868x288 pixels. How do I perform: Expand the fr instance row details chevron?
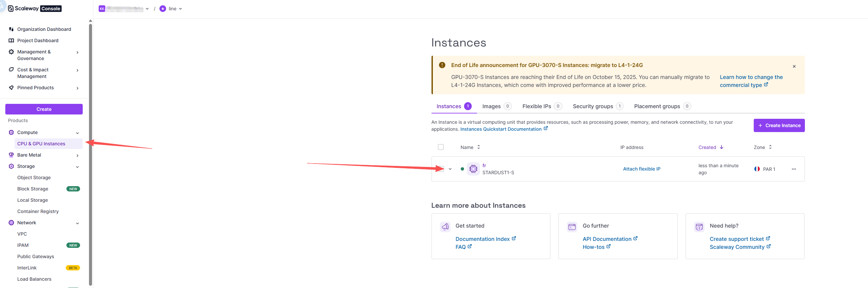click(x=450, y=169)
